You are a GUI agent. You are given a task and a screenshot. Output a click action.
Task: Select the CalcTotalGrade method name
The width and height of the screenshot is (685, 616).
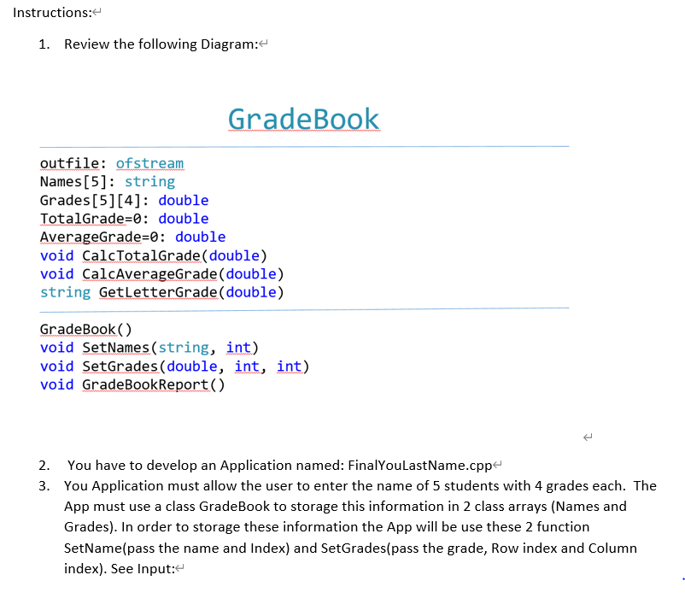[141, 255]
